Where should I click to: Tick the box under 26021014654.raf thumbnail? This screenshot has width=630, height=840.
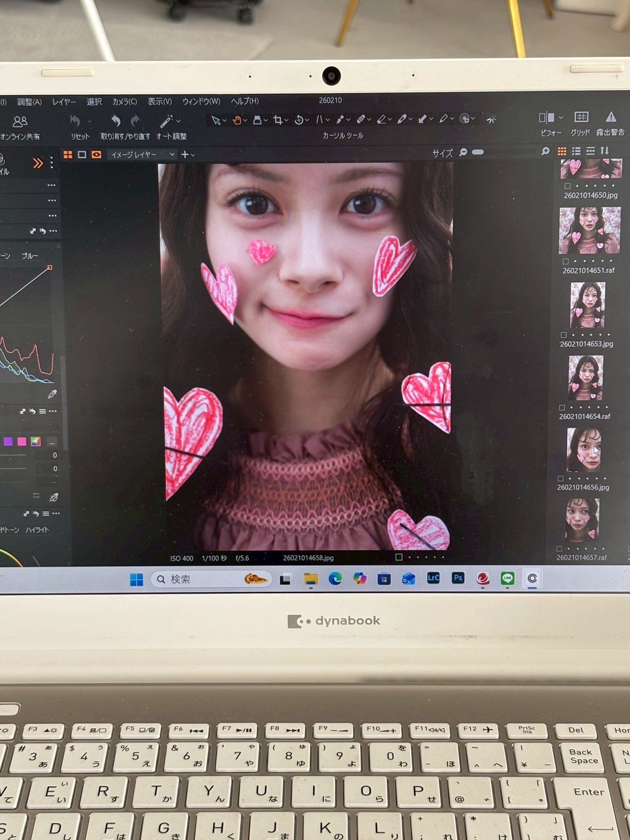point(562,408)
